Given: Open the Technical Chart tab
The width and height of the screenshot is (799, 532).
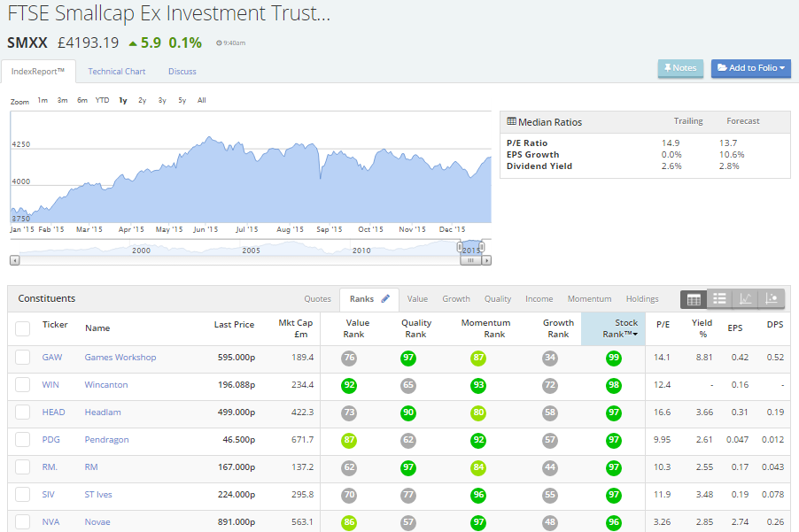Looking at the screenshot, I should tap(117, 72).
